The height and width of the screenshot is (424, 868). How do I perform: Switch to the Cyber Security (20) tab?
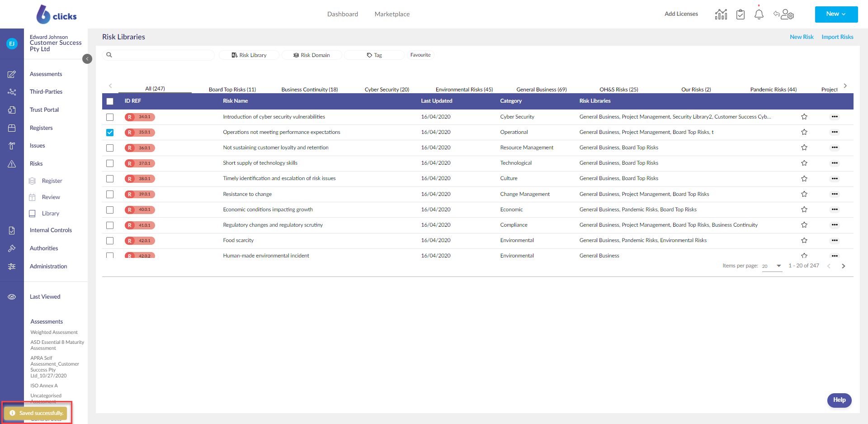click(387, 89)
